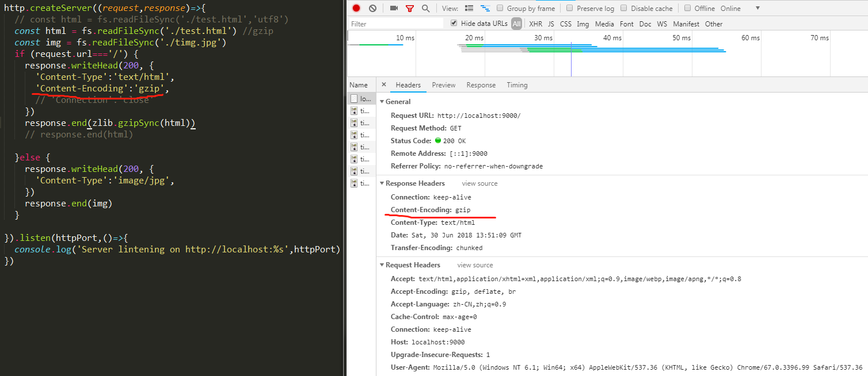
Task: Check the Disable cache checkbox
Action: (x=624, y=8)
